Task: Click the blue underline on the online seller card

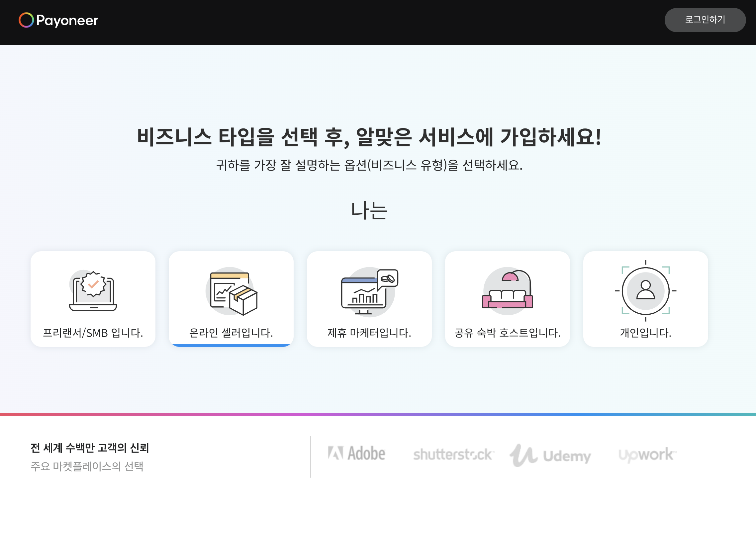Action: tap(231, 346)
